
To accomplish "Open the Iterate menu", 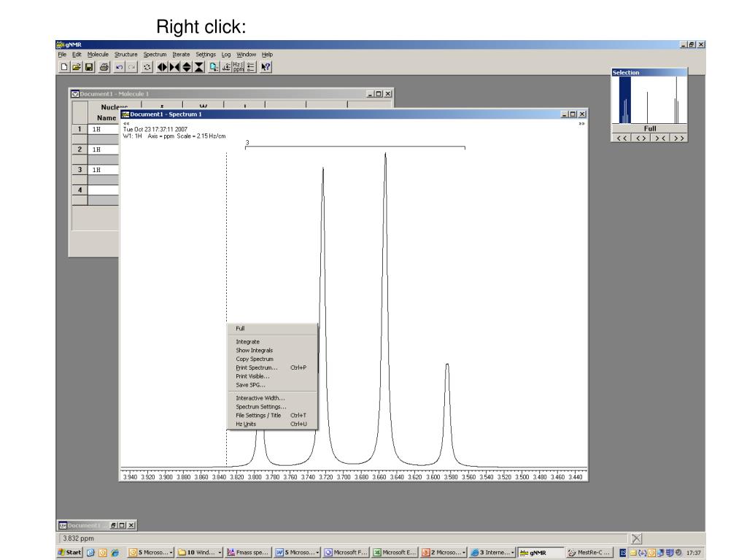I will click(181, 54).
